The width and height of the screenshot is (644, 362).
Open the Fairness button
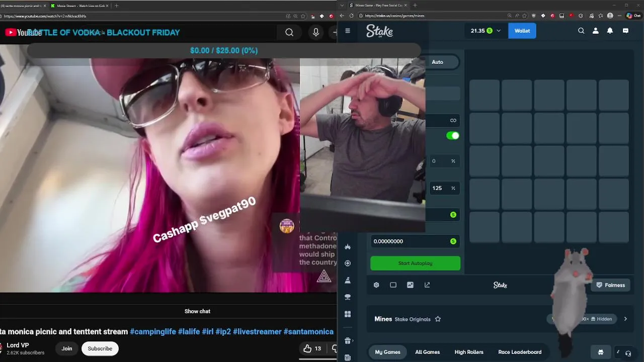pyautogui.click(x=610, y=285)
